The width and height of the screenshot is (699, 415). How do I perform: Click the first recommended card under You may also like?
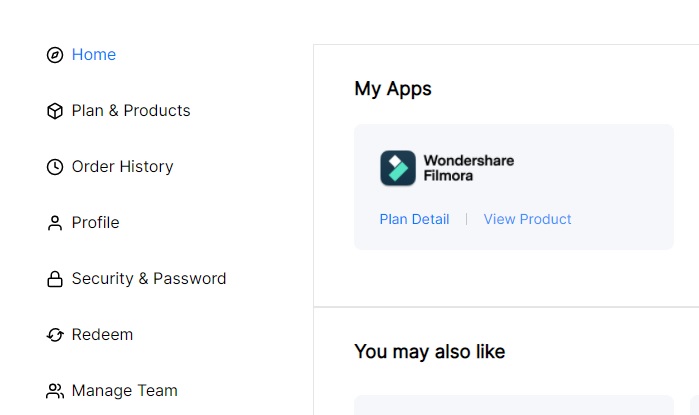(514, 405)
